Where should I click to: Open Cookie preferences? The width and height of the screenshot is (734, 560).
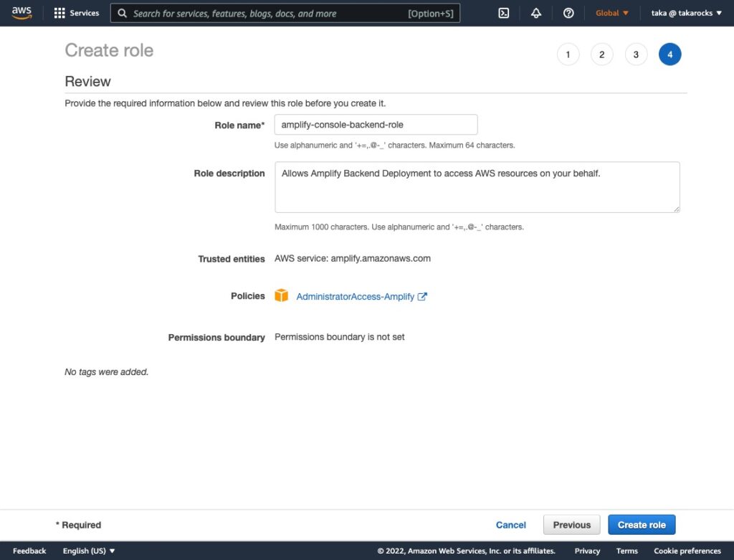(687, 551)
